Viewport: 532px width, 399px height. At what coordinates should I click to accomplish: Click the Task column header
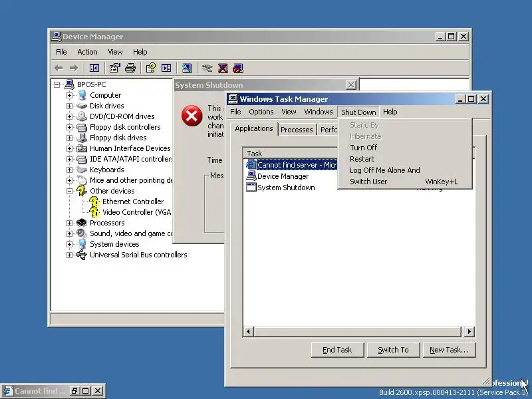(291, 154)
